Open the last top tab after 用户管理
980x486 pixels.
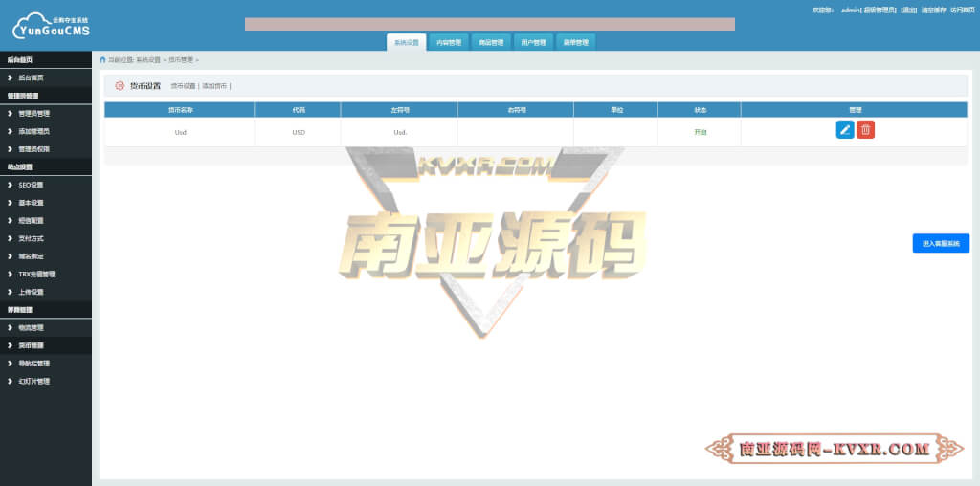pos(575,42)
